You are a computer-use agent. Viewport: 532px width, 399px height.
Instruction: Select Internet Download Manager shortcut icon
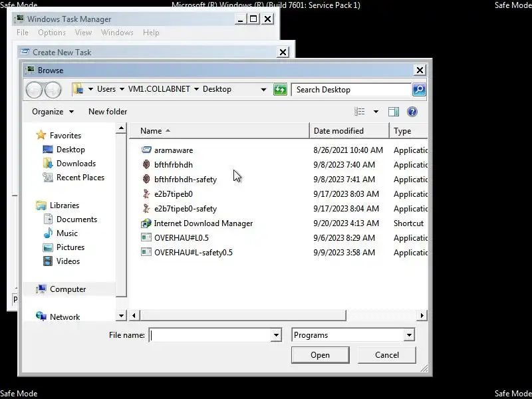(x=146, y=223)
